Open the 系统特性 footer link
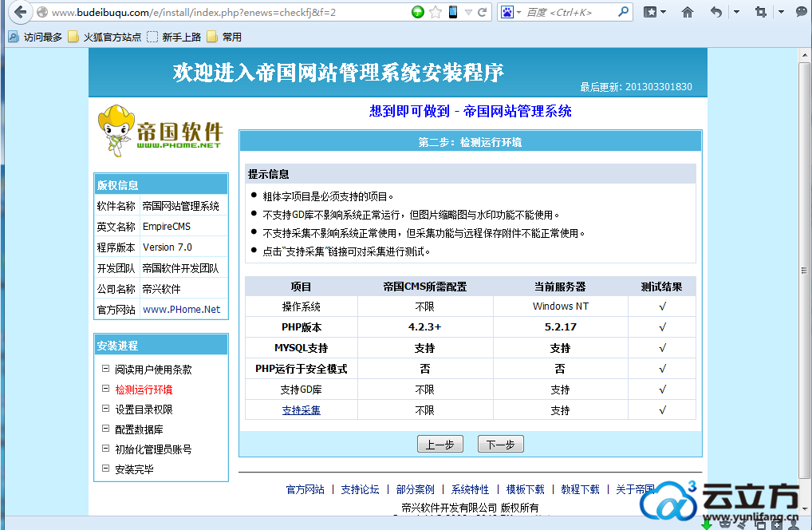The height and width of the screenshot is (530, 812). [471, 489]
